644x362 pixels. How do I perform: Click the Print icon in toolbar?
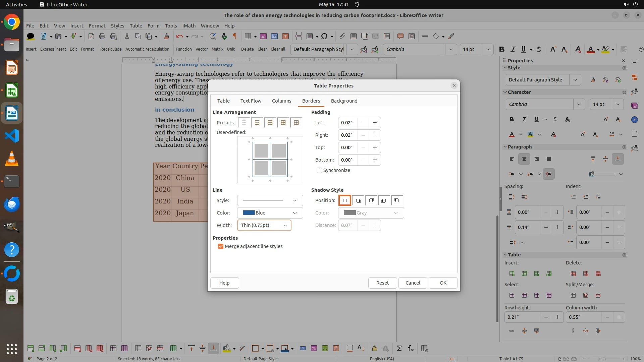pos(102,36)
